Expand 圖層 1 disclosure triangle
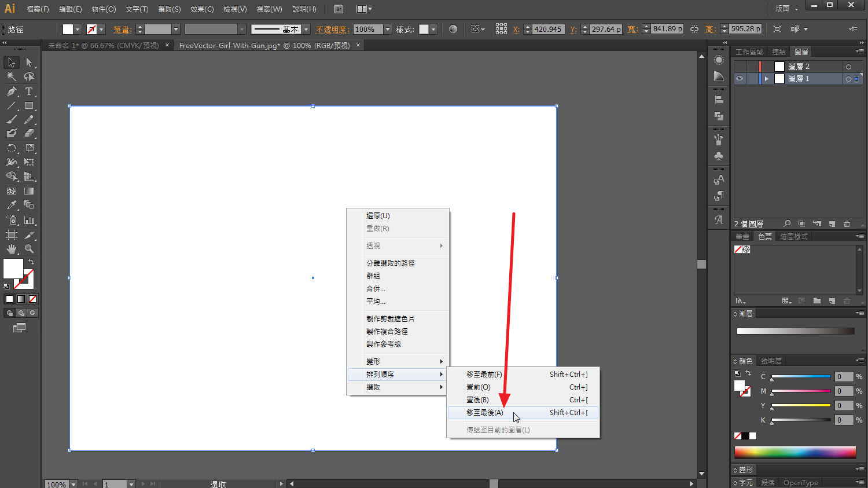Image resolution: width=868 pixels, height=488 pixels. coord(767,79)
